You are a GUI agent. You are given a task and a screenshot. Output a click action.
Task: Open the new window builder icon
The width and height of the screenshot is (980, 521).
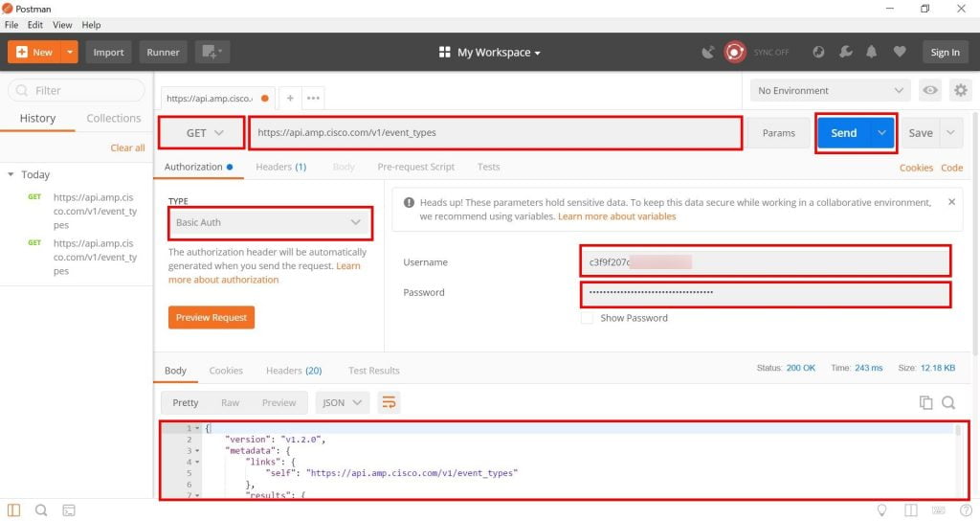[x=212, y=52]
